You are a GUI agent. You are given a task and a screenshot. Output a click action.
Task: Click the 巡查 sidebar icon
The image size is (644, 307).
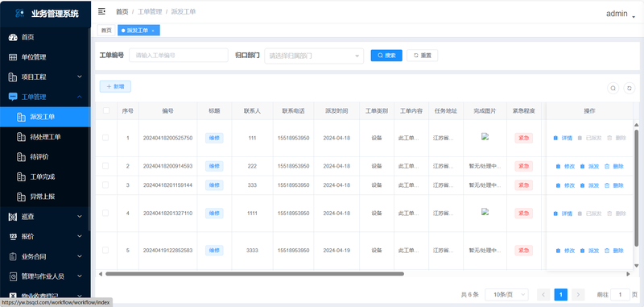13,217
